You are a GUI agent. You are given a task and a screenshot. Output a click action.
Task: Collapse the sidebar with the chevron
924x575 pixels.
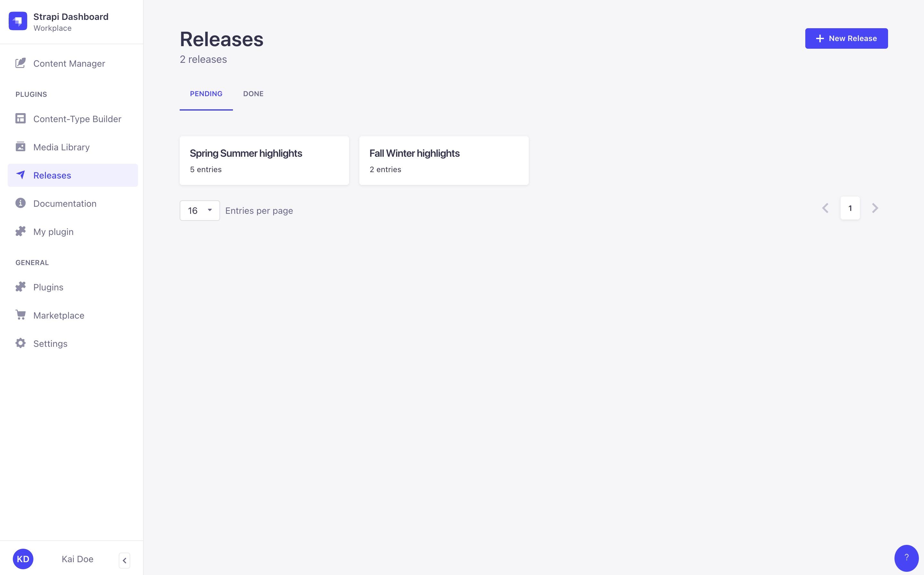pos(124,560)
